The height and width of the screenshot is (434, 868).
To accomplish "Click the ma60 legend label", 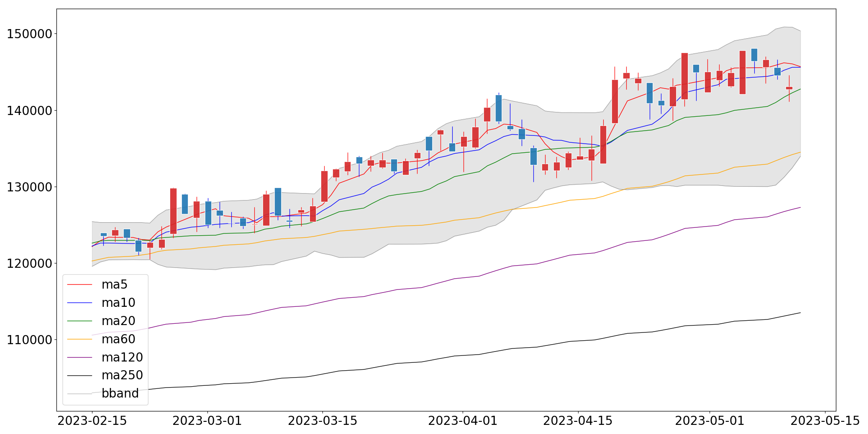I will click(x=118, y=339).
